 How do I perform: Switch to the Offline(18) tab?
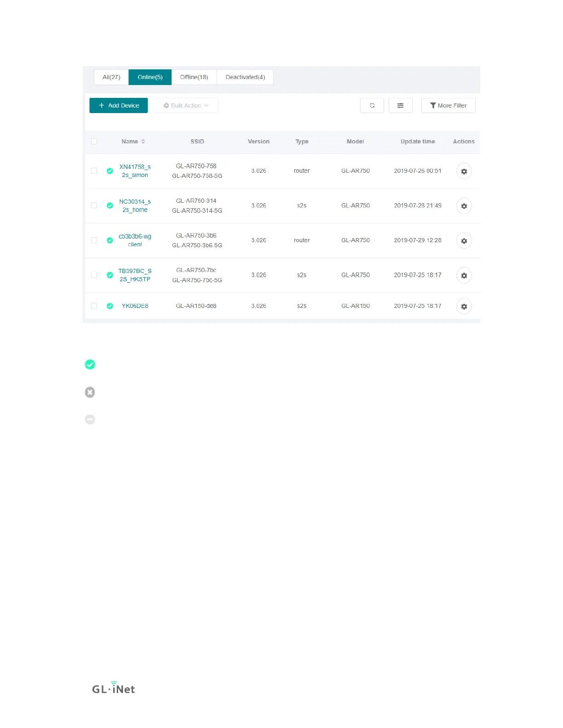pyautogui.click(x=194, y=77)
